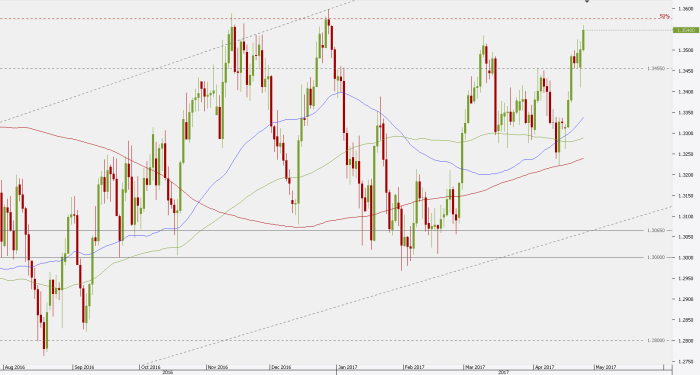
Task: Select the Dec 2016 time axis marker
Action: coord(281,367)
